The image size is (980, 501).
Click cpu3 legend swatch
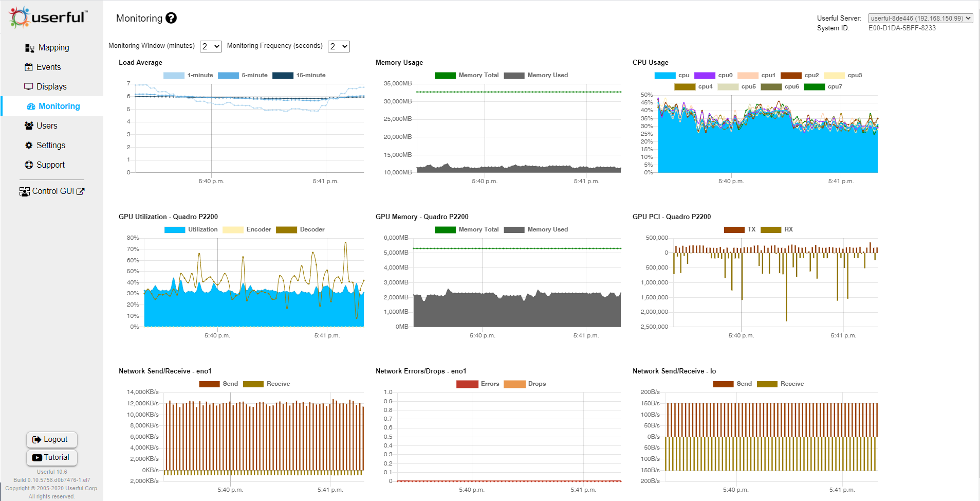click(x=834, y=75)
